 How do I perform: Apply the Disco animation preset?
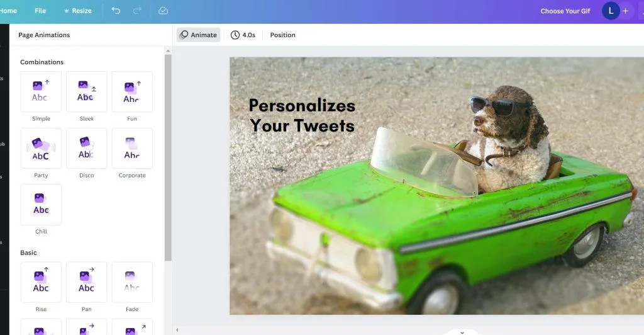pyautogui.click(x=86, y=149)
